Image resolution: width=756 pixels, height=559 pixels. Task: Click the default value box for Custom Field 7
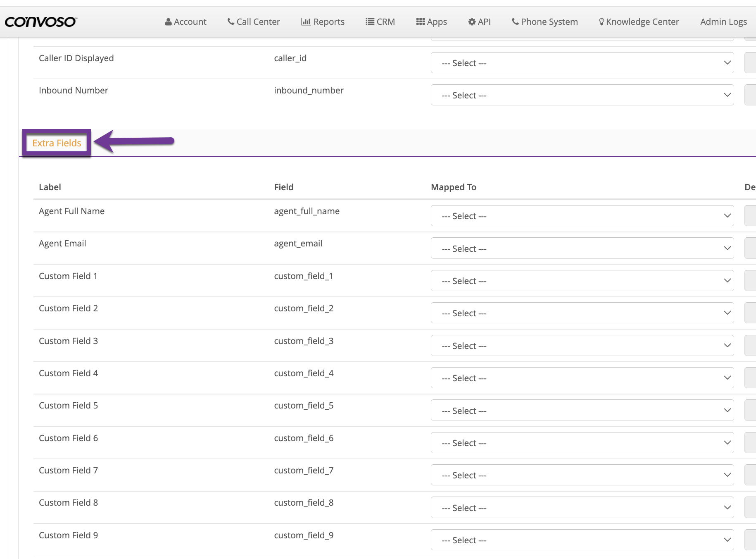tap(750, 475)
